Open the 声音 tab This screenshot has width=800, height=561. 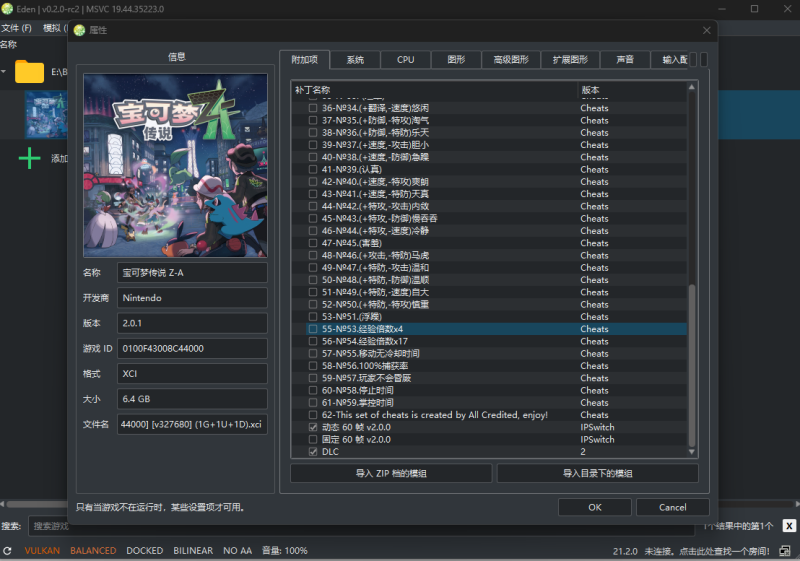(x=625, y=60)
